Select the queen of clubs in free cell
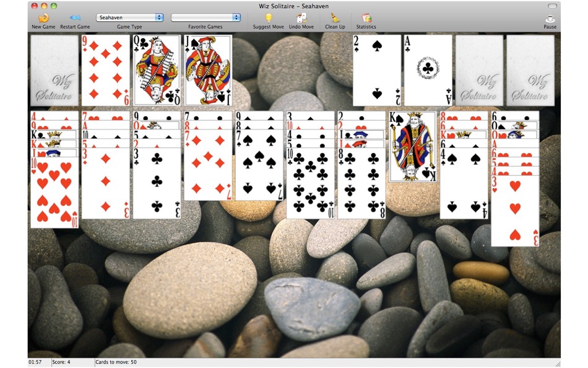 tap(157, 70)
